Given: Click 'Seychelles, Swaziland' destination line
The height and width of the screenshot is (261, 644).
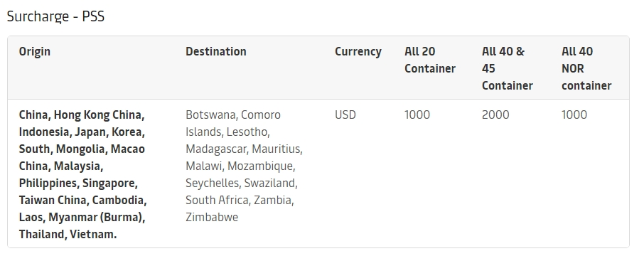Looking at the screenshot, I should coord(240,183).
